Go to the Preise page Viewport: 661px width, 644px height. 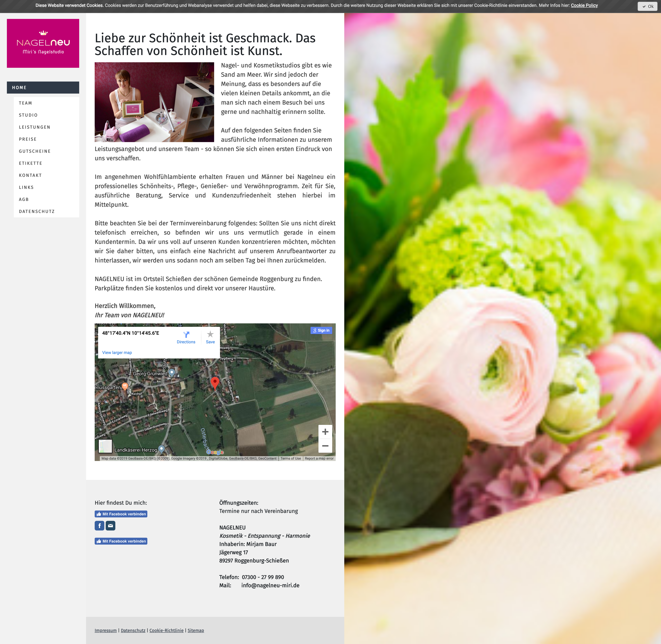(28, 139)
